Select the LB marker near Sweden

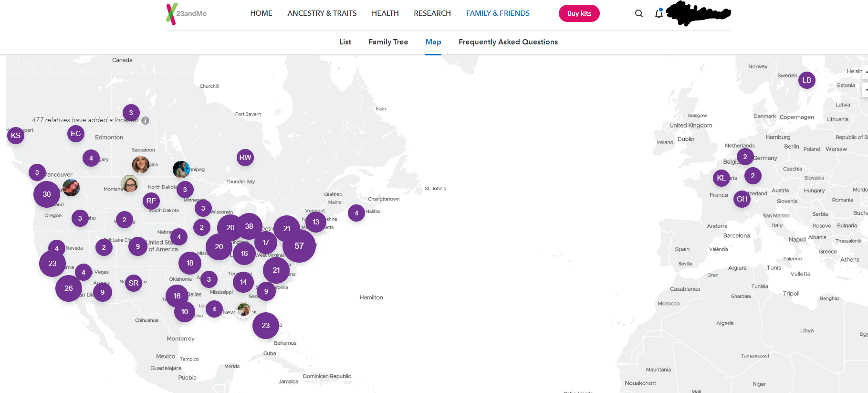807,80
